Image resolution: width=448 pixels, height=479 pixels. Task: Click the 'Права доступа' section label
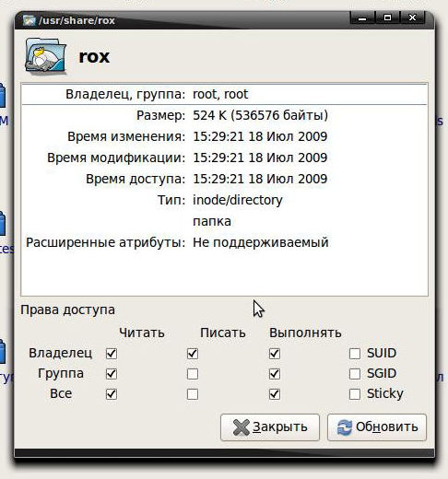click(67, 310)
